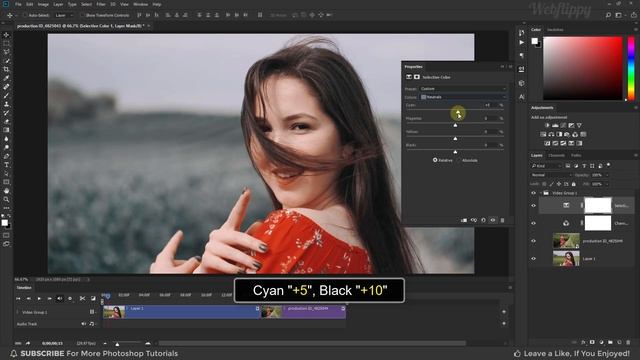Select the Crop tool

tap(6, 69)
